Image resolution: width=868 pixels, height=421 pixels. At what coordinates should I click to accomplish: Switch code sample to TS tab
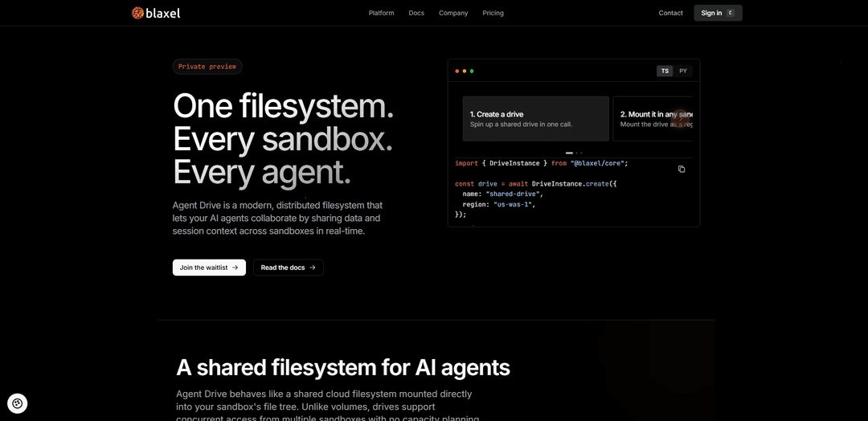pos(665,71)
